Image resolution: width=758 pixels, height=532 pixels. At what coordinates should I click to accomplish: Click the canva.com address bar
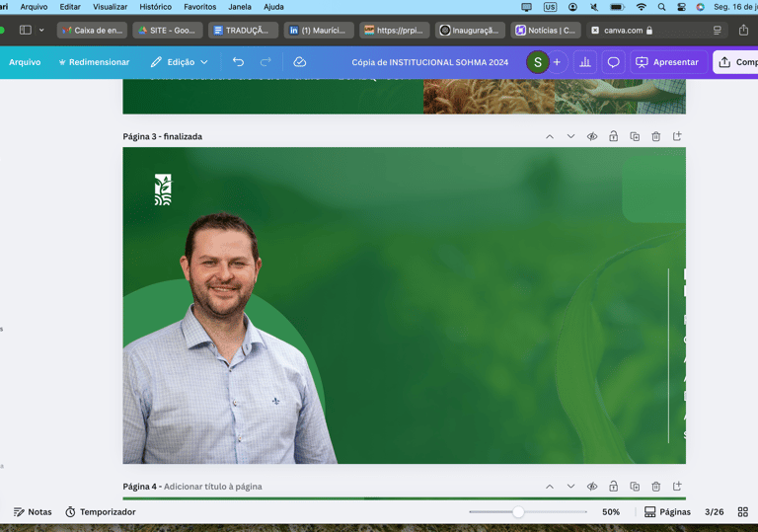pyautogui.click(x=657, y=30)
